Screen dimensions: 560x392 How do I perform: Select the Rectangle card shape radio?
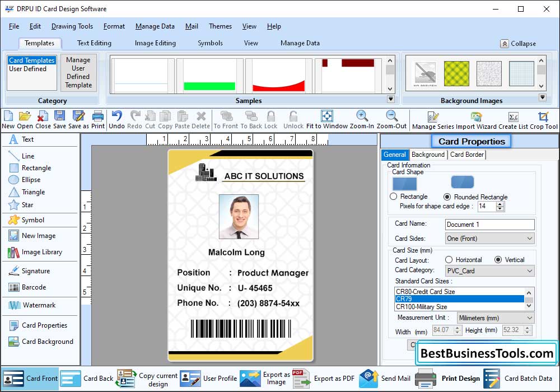394,197
